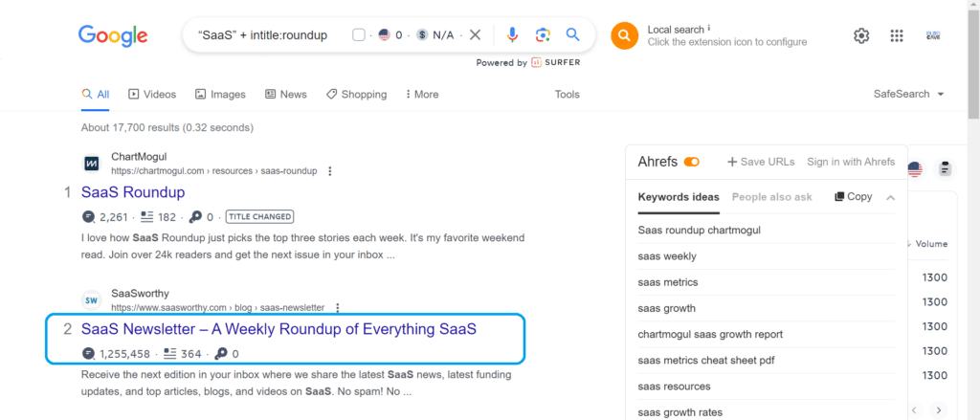Open the Google account avatar
This screenshot has width=980, height=420.
click(x=933, y=35)
